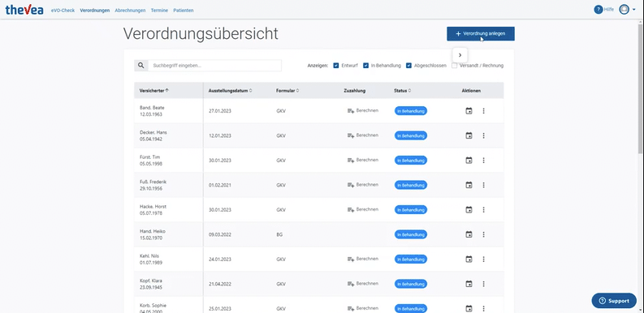Click the Verordnung anlegen button
This screenshot has width=644, height=313.
(x=481, y=33)
